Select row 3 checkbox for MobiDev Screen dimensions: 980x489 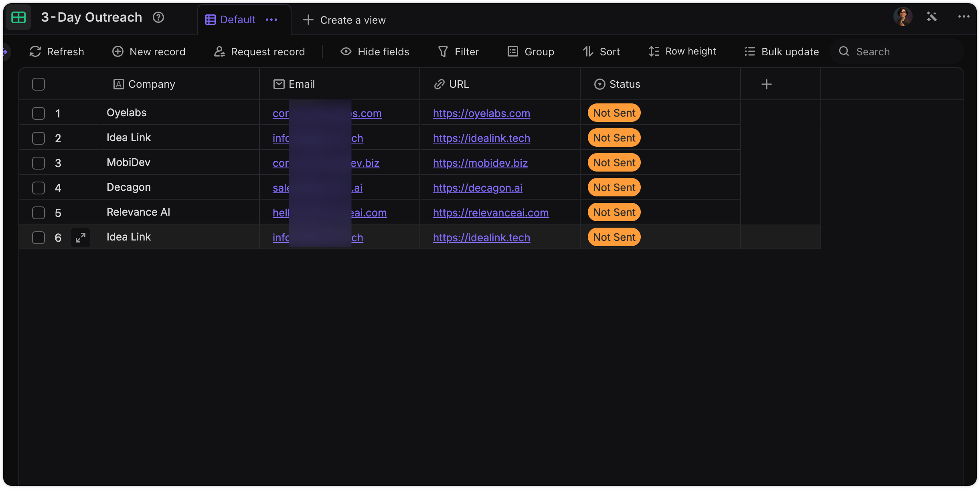[x=38, y=163]
